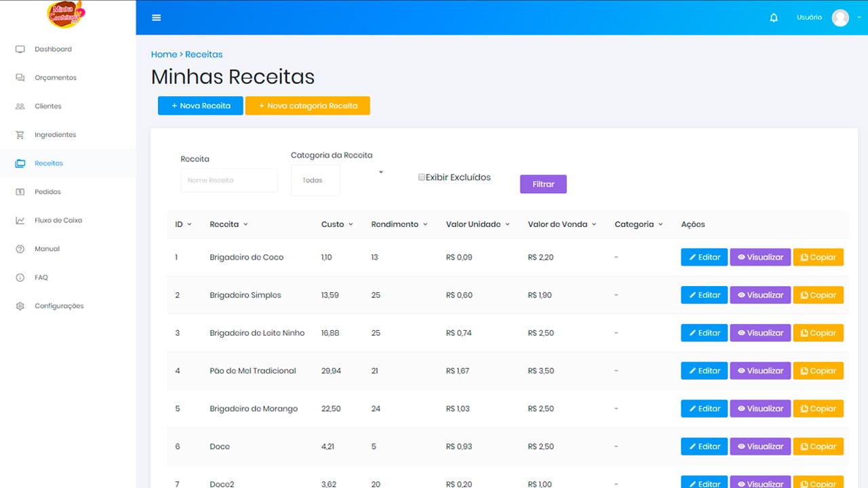Click the Configurações gear icon

pos(20,306)
